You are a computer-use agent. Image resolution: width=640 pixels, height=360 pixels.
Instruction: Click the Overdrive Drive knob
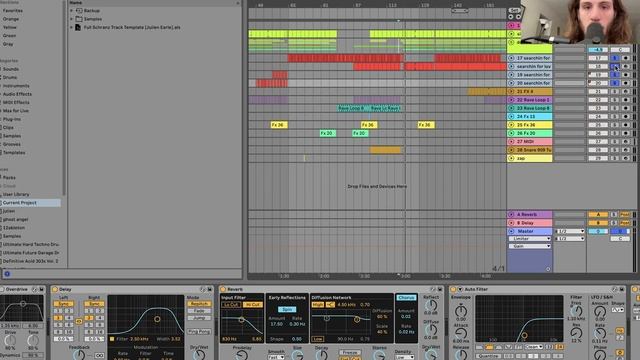click(x=10, y=340)
